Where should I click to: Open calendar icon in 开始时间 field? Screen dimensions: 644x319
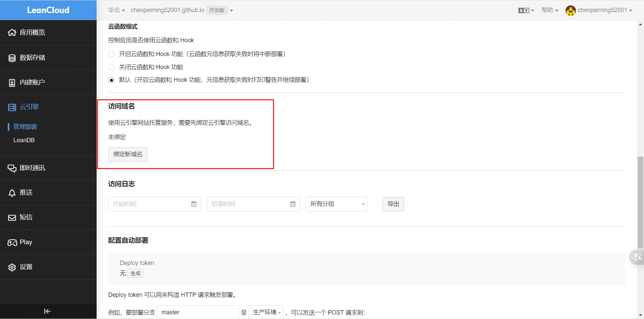194,204
